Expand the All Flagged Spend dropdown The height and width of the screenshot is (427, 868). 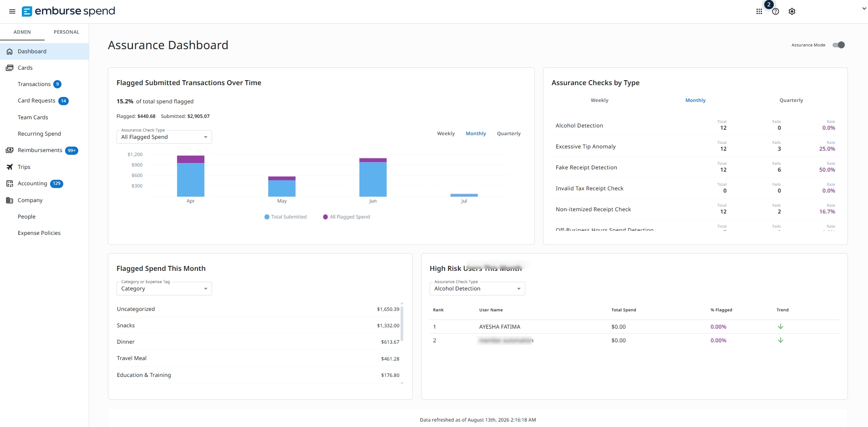pyautogui.click(x=164, y=137)
